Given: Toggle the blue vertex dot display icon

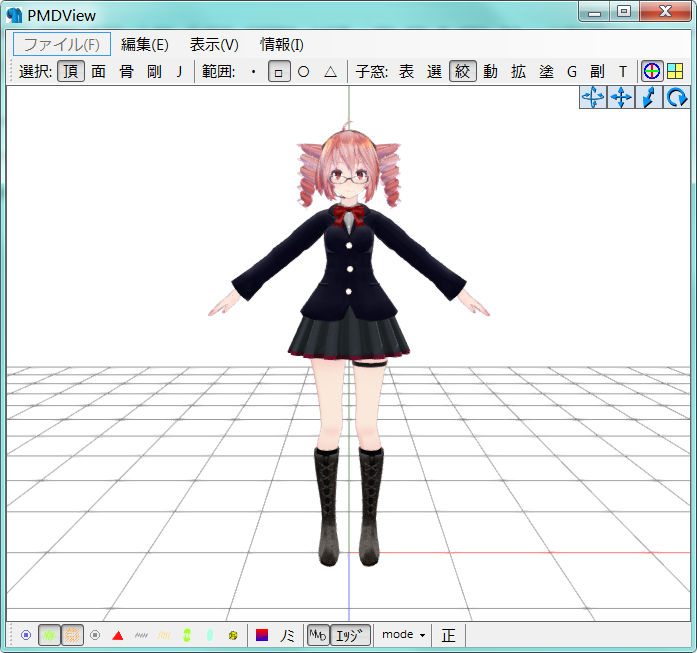Looking at the screenshot, I should pos(26,635).
